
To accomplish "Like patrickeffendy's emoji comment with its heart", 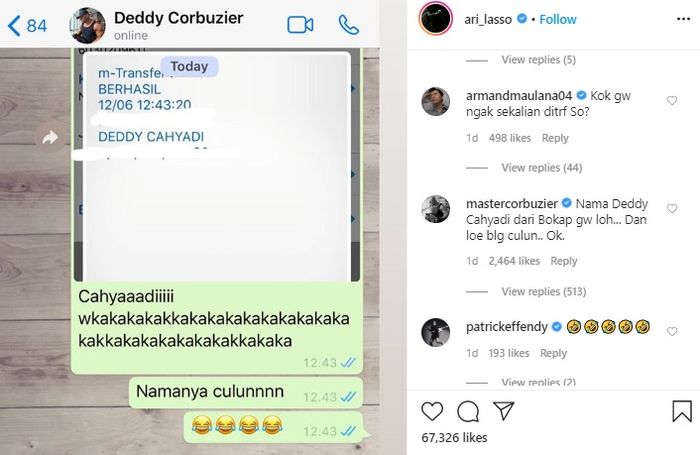I will pos(672,331).
